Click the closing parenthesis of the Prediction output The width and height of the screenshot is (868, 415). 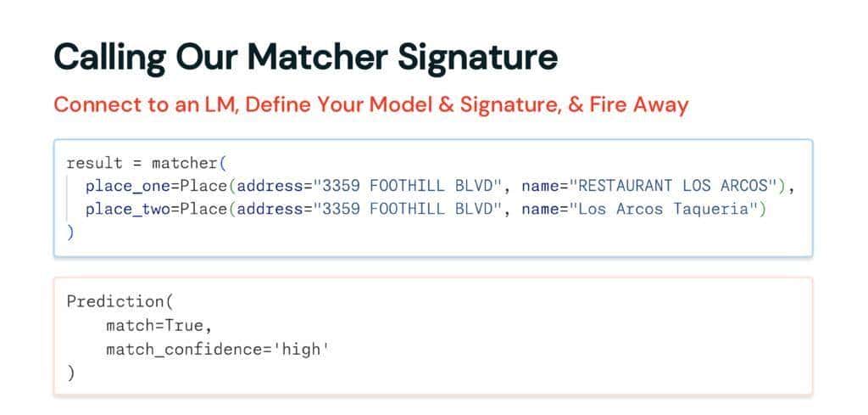pos(70,372)
